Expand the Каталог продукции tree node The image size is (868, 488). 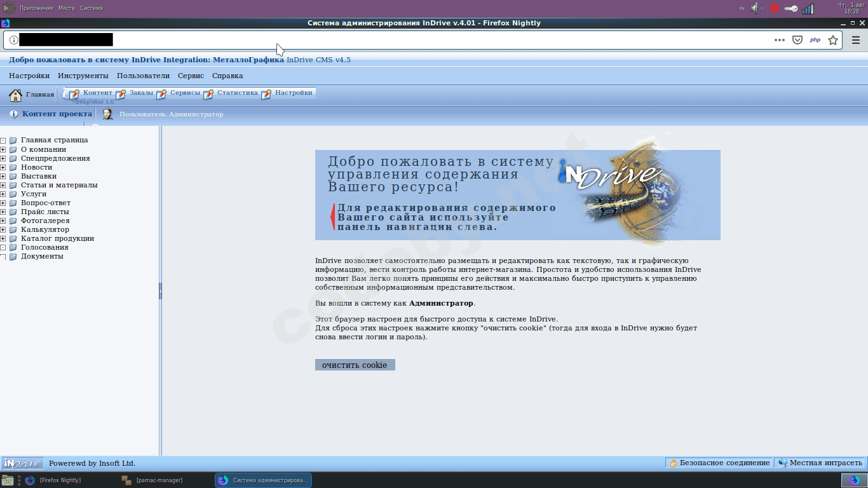point(3,239)
